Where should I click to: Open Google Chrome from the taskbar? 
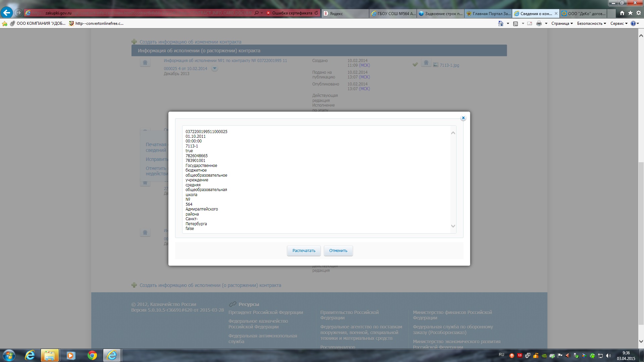tap(92, 355)
